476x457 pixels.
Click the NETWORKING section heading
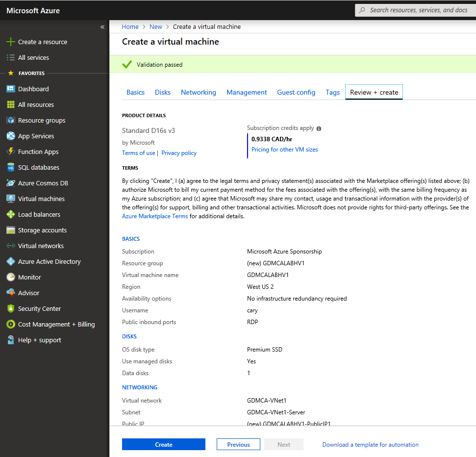pyautogui.click(x=140, y=387)
